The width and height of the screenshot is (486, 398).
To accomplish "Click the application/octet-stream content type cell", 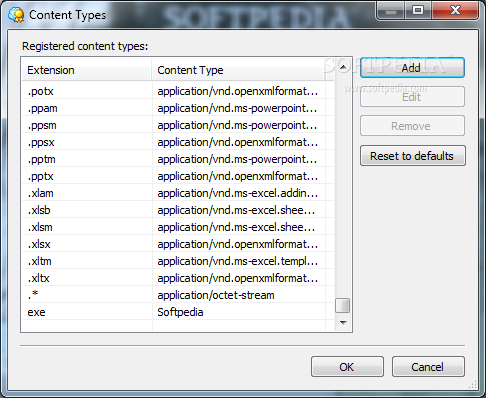I will [x=239, y=295].
